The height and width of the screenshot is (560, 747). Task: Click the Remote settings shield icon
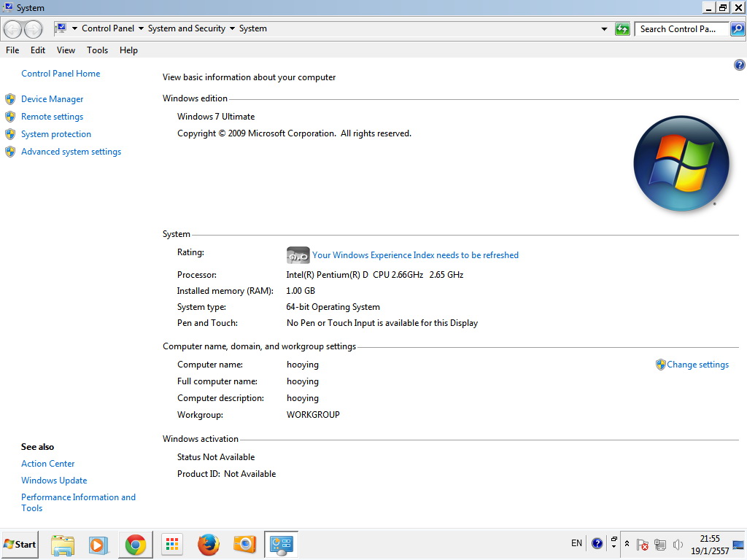(10, 117)
